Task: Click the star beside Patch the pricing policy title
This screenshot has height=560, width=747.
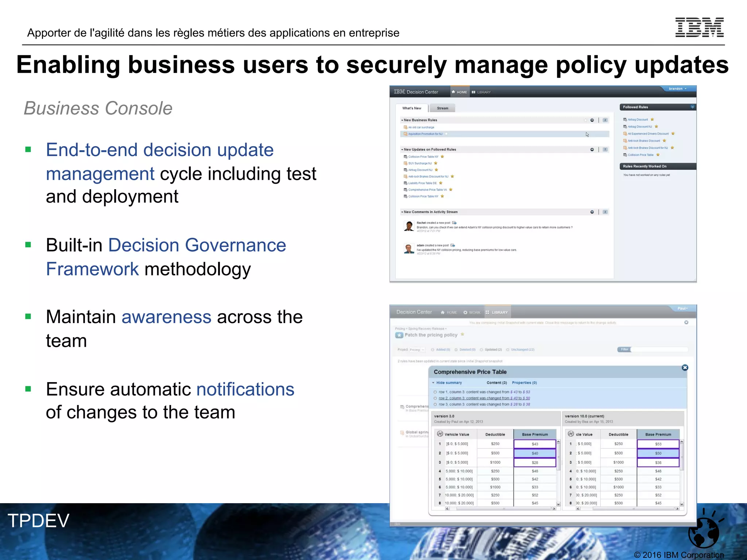Action: (462, 334)
